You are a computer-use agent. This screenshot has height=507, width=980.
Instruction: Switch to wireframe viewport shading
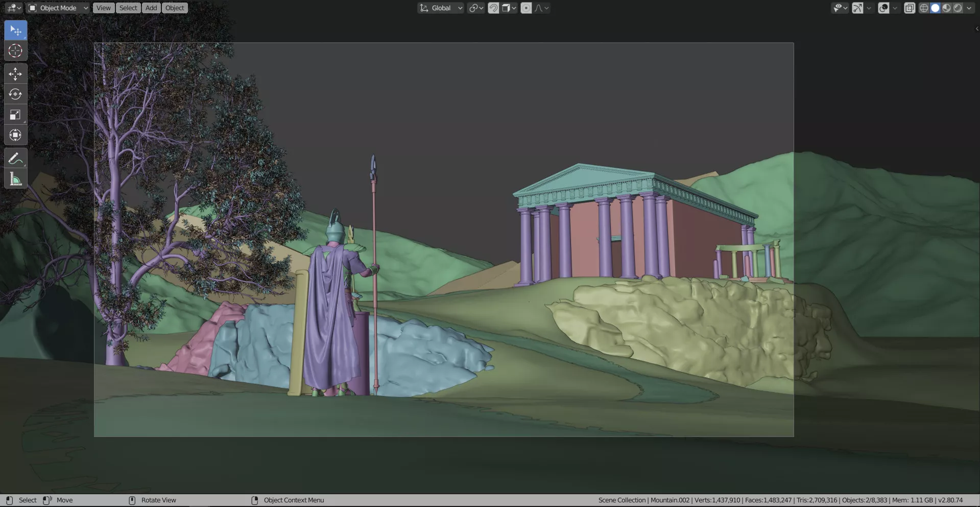coord(924,8)
